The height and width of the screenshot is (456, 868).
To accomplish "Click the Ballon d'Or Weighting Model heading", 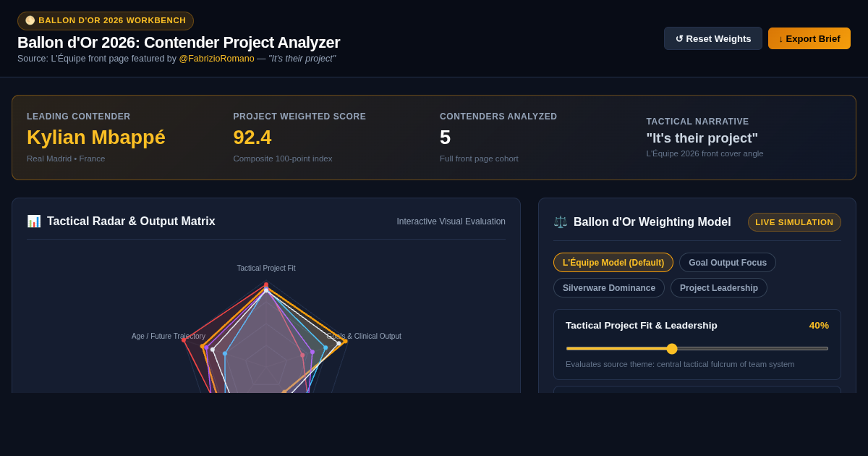I will 652,222.
